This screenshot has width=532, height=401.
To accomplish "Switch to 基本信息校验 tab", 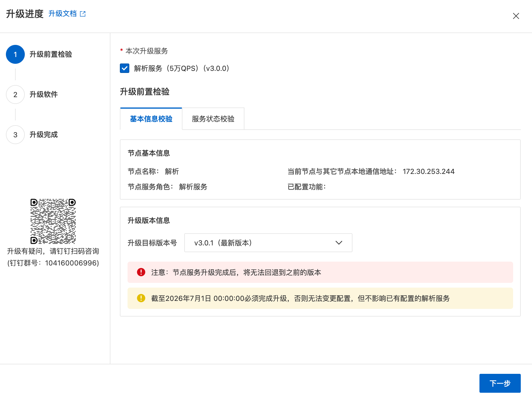I will tap(151, 119).
